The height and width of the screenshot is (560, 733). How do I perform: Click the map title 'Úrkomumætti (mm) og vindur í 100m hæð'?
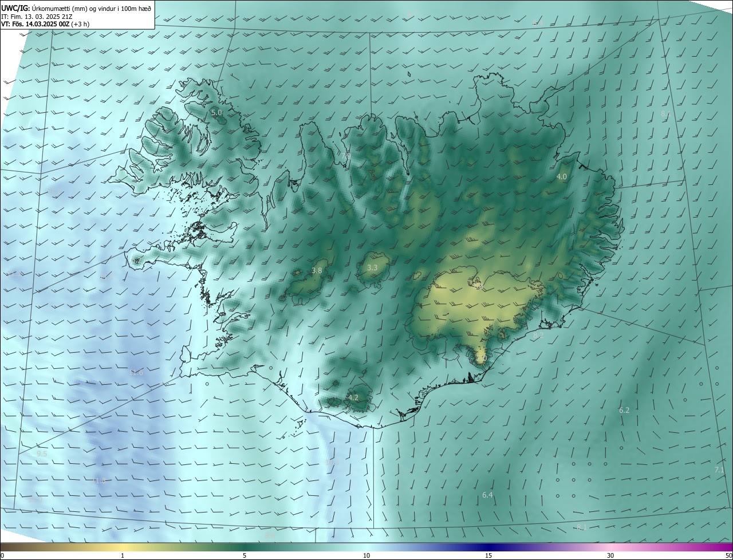pyautogui.click(x=92, y=8)
